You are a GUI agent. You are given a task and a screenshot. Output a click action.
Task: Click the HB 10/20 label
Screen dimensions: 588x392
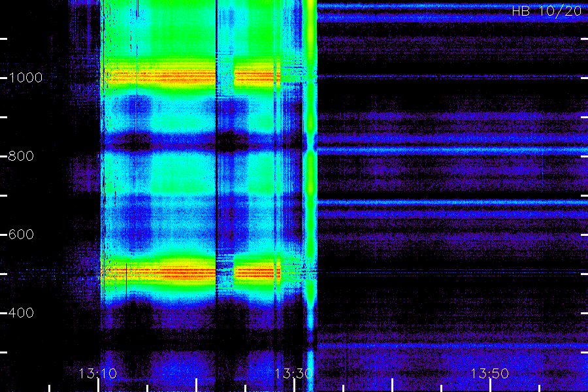(547, 11)
